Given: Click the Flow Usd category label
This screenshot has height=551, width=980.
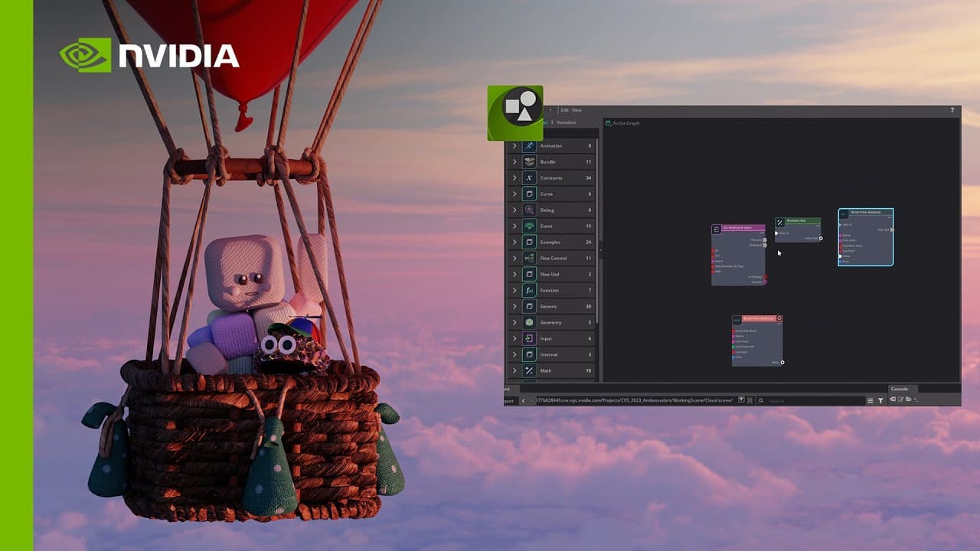Looking at the screenshot, I should click(x=550, y=274).
